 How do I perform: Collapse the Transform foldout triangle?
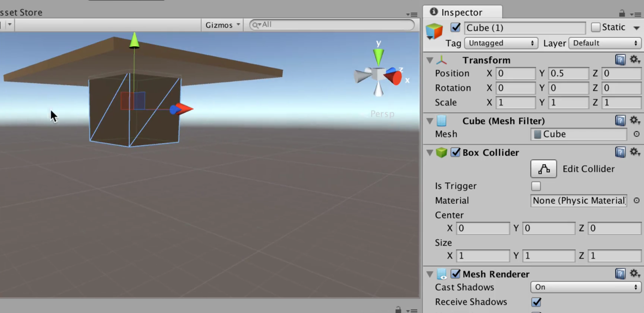pyautogui.click(x=429, y=60)
